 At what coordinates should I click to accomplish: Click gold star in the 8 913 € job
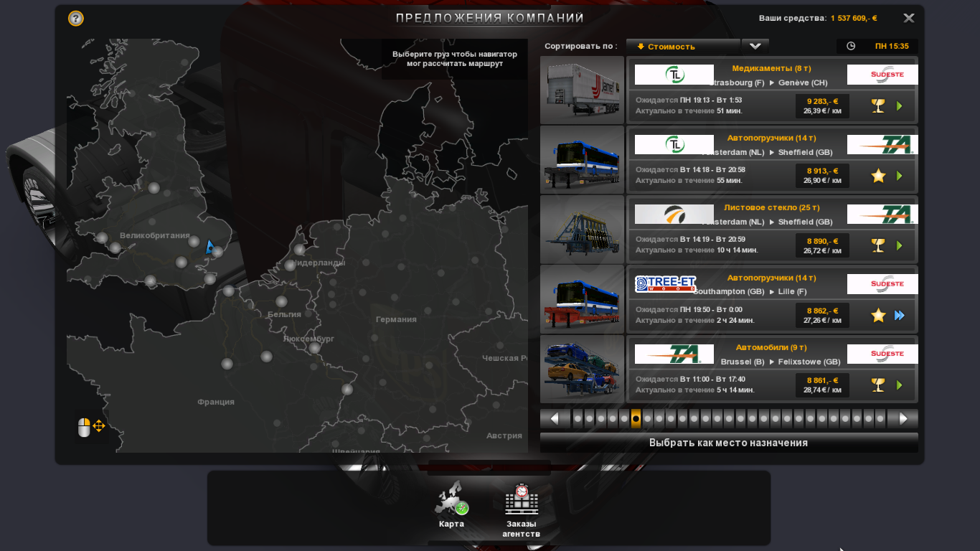[878, 176]
